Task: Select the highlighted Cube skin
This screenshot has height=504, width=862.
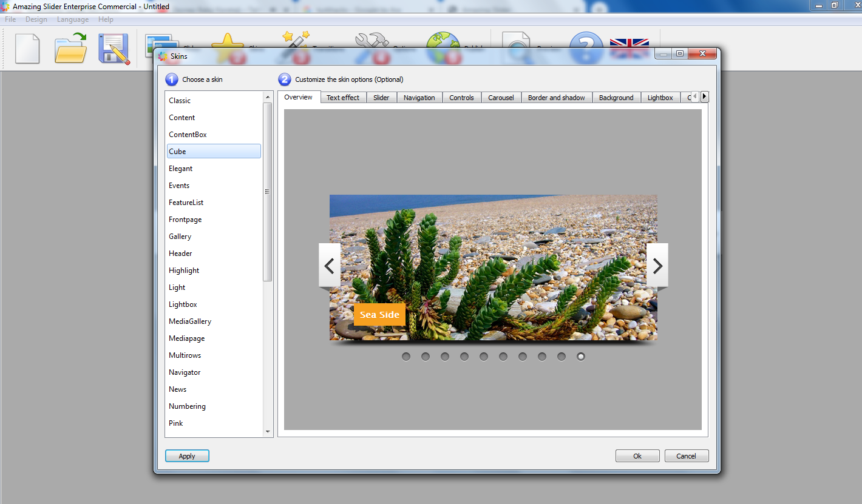Action: coord(214,152)
